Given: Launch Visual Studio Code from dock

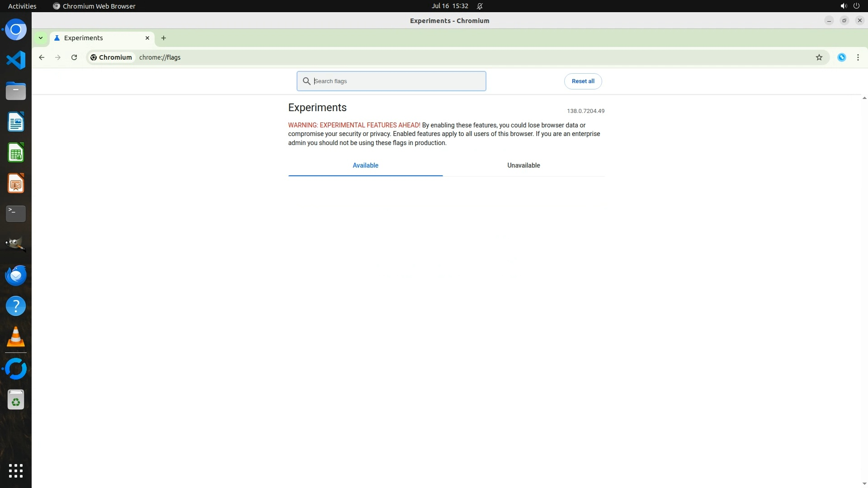Looking at the screenshot, I should pos(16,60).
